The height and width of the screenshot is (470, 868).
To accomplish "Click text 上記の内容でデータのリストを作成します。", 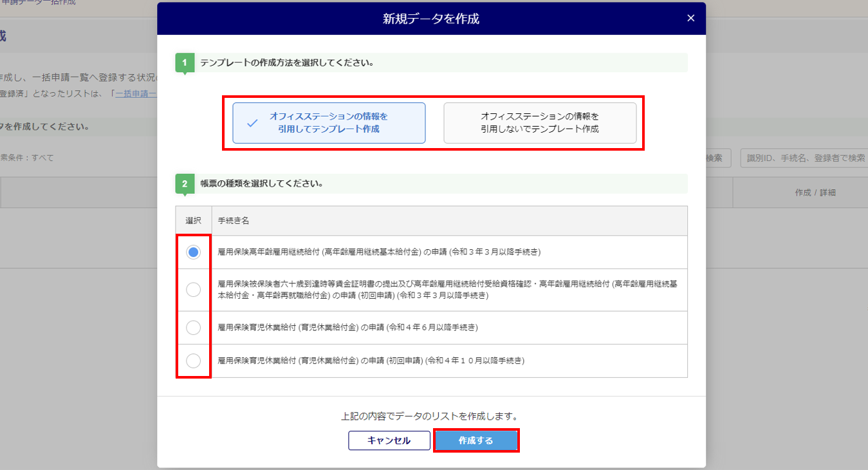I will click(x=430, y=416).
